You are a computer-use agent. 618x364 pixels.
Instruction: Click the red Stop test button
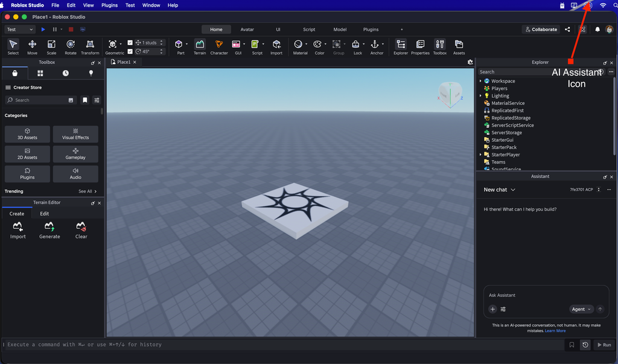coord(71,30)
